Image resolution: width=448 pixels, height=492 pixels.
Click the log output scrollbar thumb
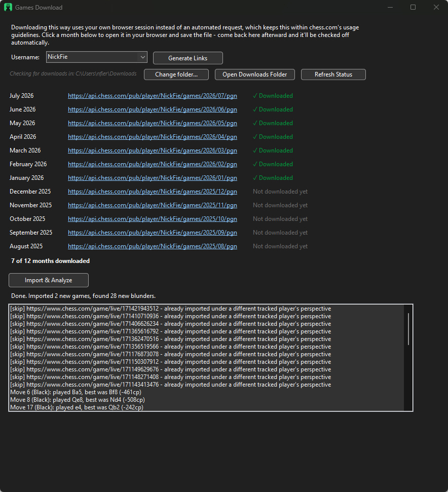click(408, 329)
